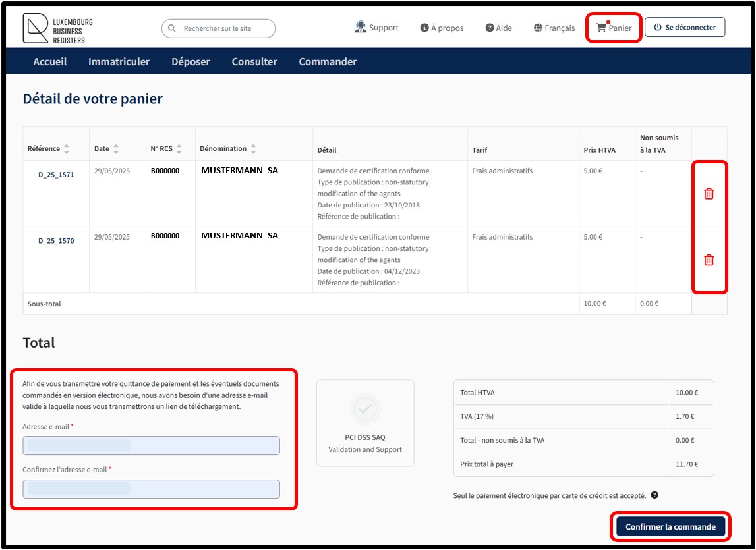Open the Aide help page

point(498,28)
